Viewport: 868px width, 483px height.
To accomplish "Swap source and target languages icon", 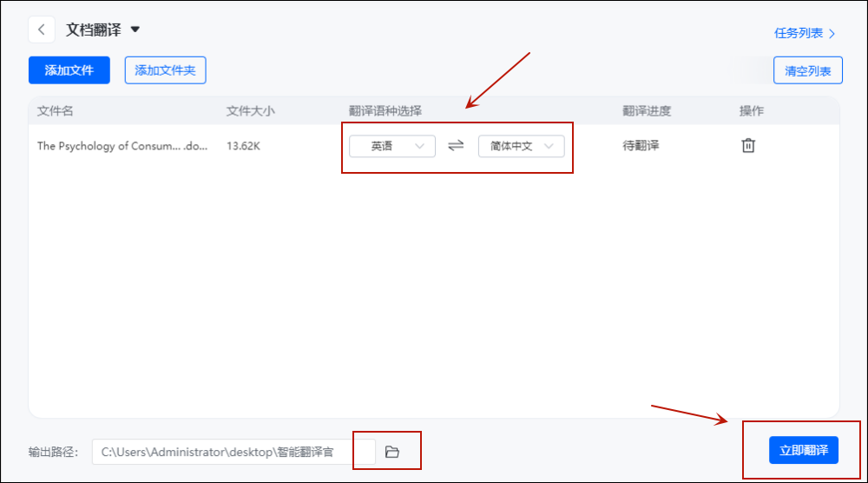I will click(456, 146).
